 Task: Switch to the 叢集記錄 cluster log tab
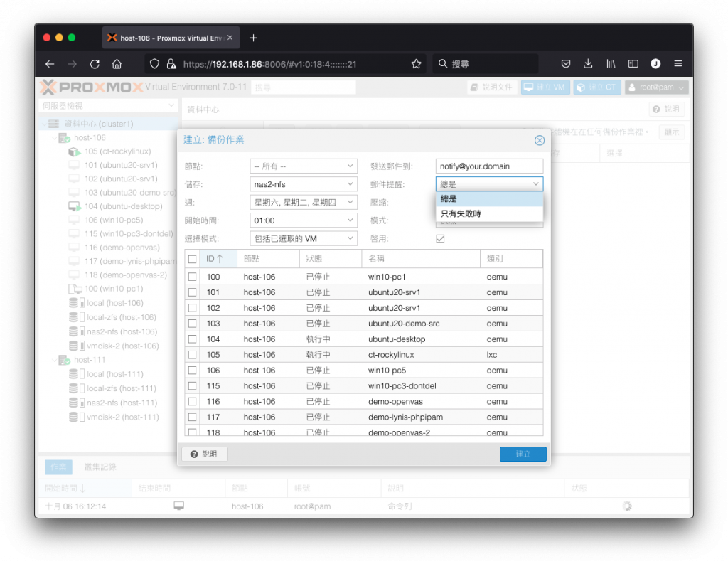pos(100,467)
